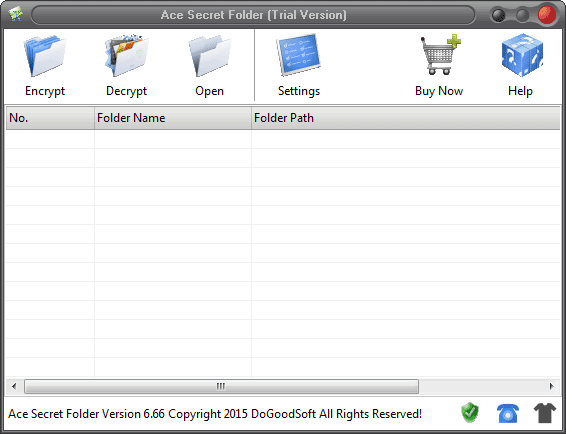Click the first dark minimize button
The image size is (566, 434).
click(499, 15)
